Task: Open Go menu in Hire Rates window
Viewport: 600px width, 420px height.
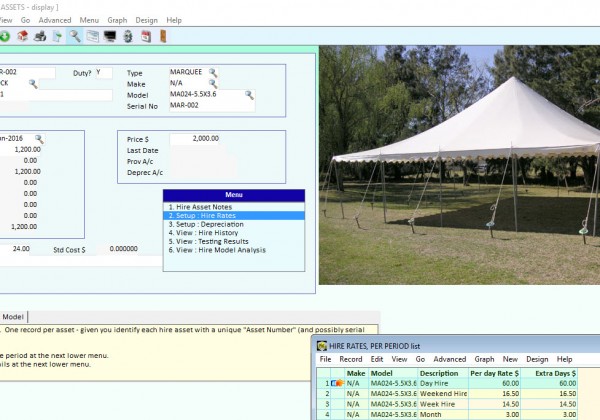Action: pyautogui.click(x=420, y=359)
